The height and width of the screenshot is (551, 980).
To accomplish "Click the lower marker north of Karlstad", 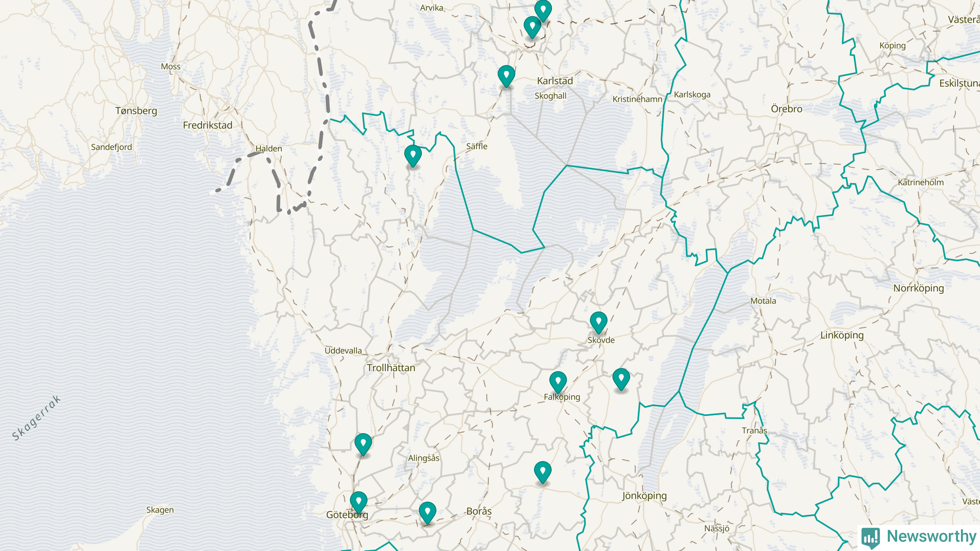I will (532, 27).
